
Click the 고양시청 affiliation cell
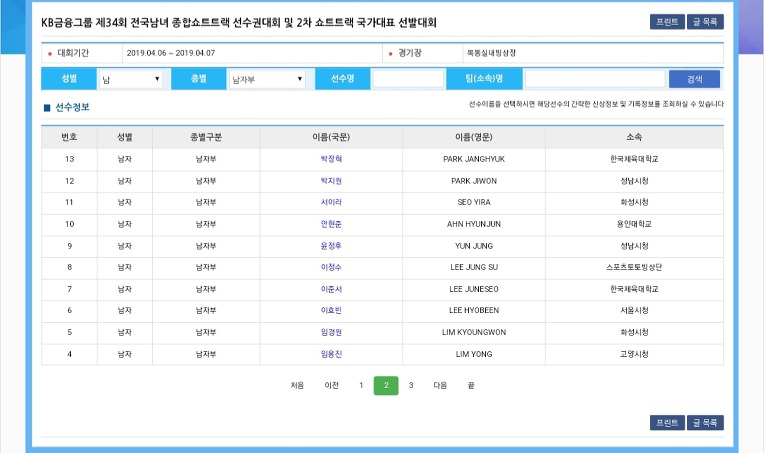click(x=634, y=354)
